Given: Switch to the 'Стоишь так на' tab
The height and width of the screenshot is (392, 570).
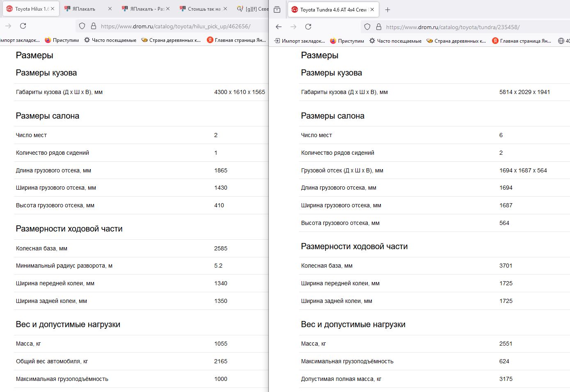Looking at the screenshot, I should (204, 9).
